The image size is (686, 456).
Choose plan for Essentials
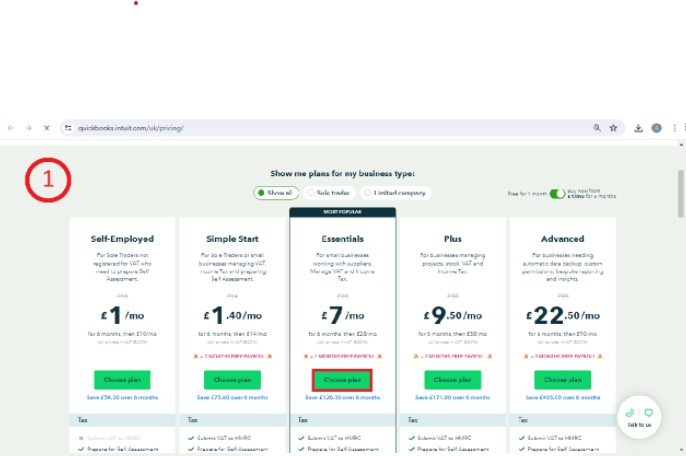(342, 380)
